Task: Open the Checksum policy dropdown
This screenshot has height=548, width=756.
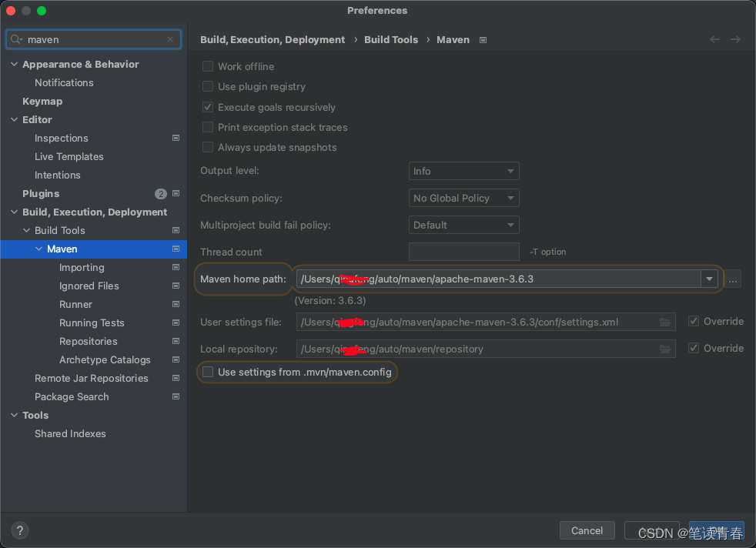Action: coord(463,198)
